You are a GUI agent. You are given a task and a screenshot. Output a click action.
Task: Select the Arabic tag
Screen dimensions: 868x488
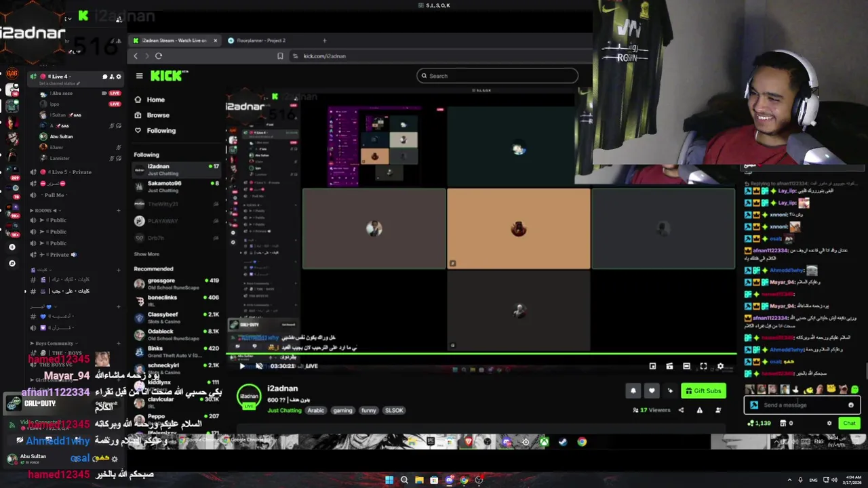click(316, 411)
